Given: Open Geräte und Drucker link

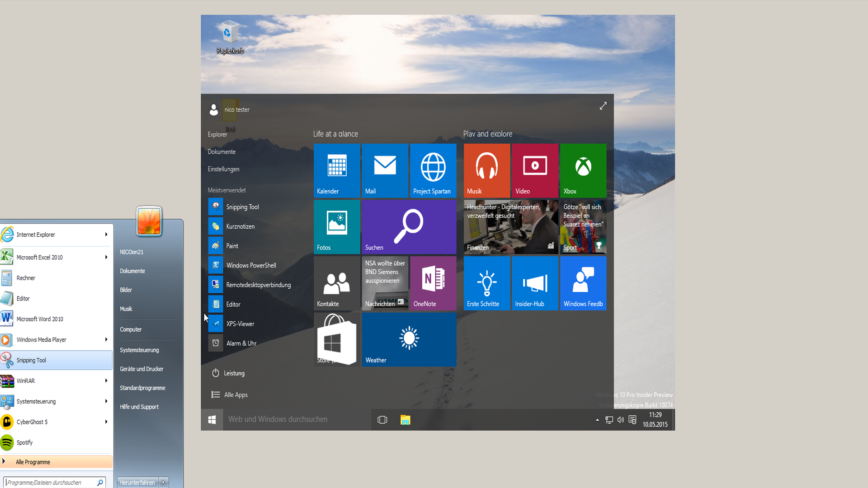Looking at the screenshot, I should pyautogui.click(x=142, y=369).
